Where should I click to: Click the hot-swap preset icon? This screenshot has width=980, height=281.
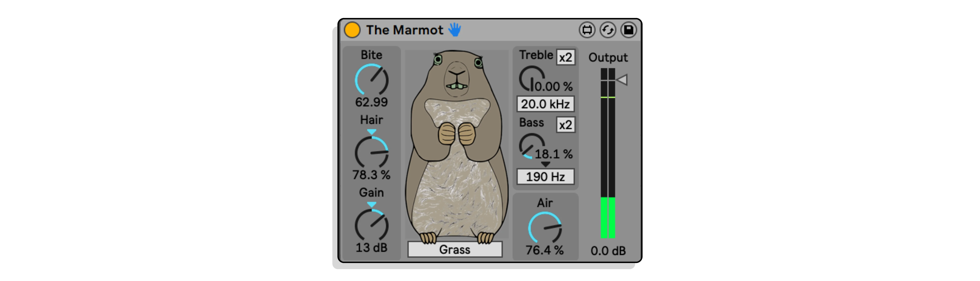(587, 30)
